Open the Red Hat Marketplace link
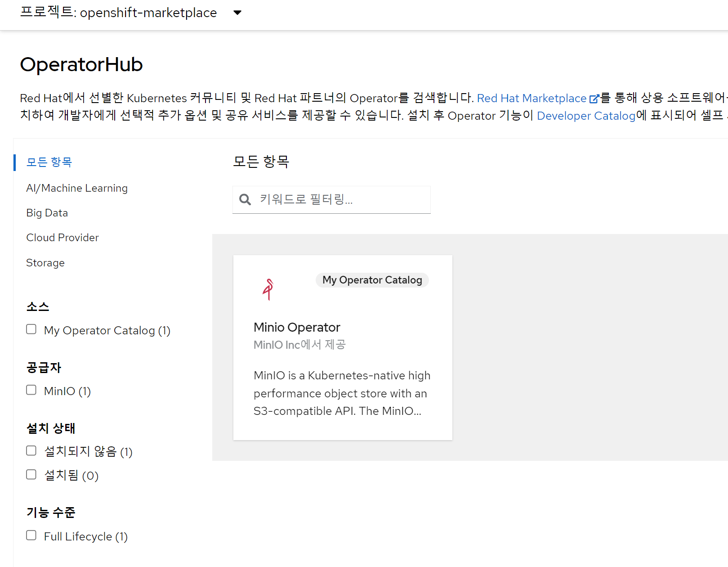728x567 pixels. [x=531, y=99]
